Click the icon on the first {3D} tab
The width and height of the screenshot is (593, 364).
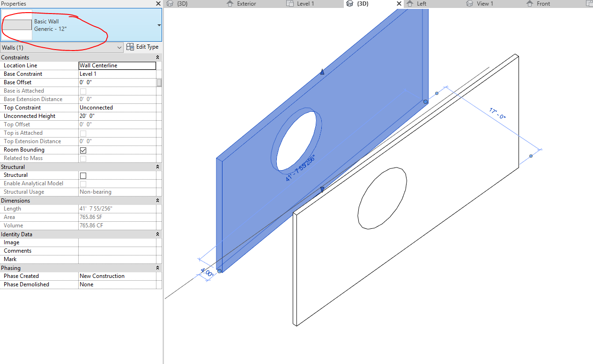(170, 4)
